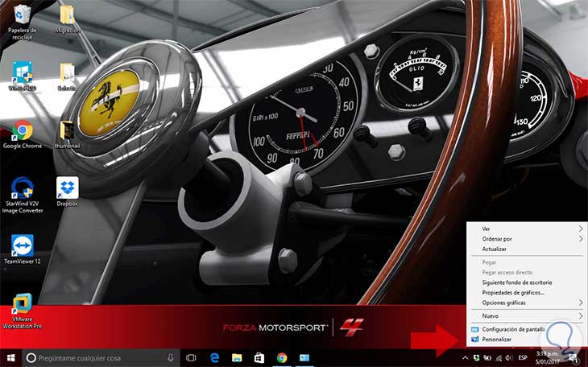
Task: Select the StarWind V2V Image Converter shortcut
Action: (22, 195)
